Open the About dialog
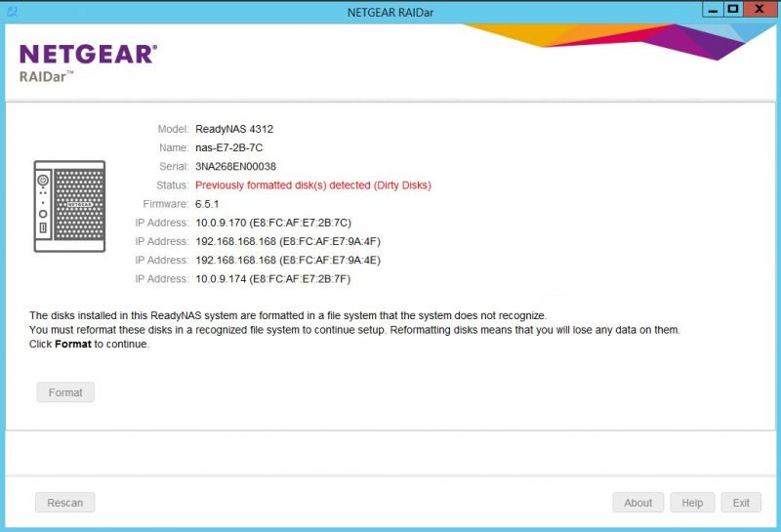The width and height of the screenshot is (781, 532). tap(638, 503)
